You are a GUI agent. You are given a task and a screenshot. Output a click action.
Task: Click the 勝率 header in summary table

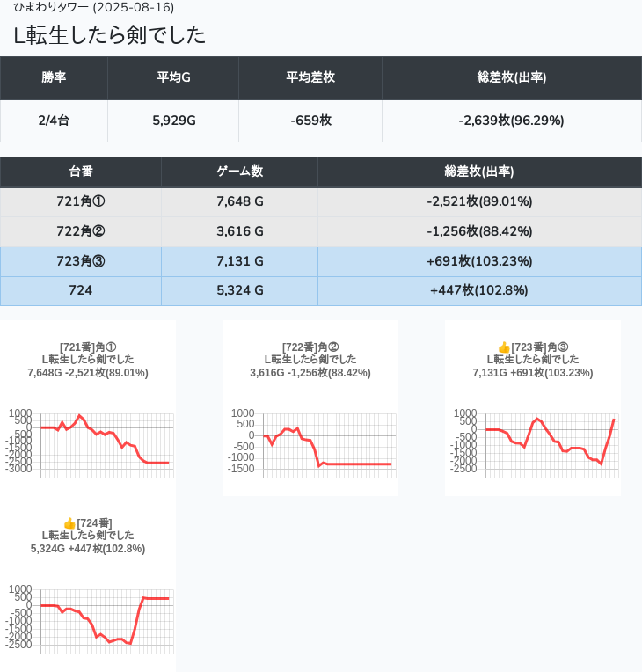54,77
